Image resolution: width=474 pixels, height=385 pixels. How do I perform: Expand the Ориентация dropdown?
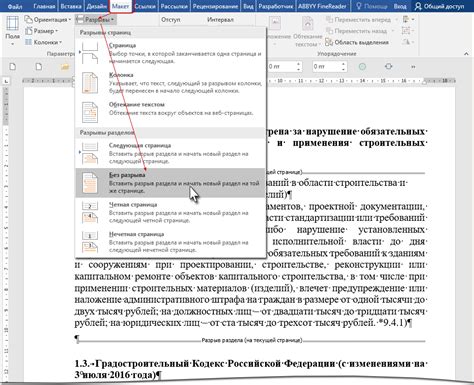[x=48, y=20]
